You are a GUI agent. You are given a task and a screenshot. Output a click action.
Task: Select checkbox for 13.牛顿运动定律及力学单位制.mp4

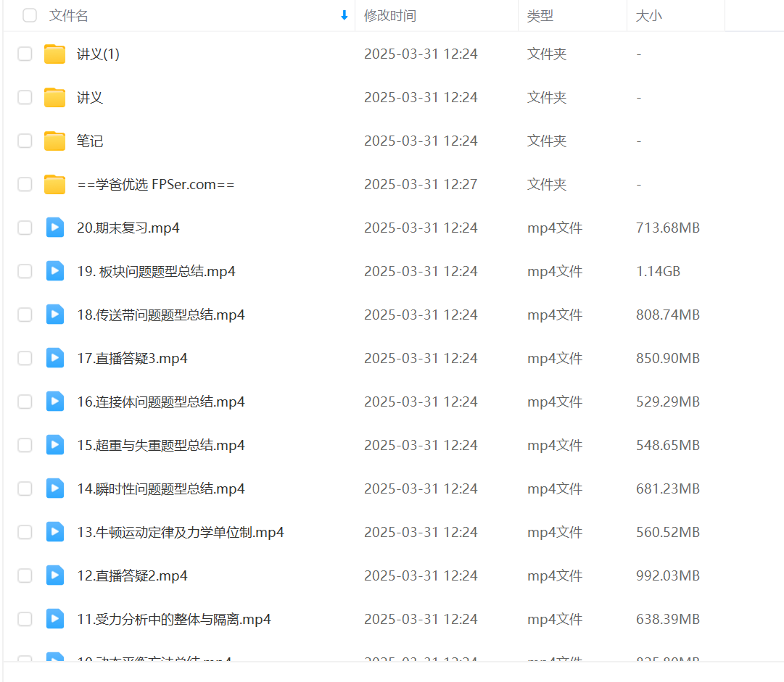pyautogui.click(x=25, y=532)
